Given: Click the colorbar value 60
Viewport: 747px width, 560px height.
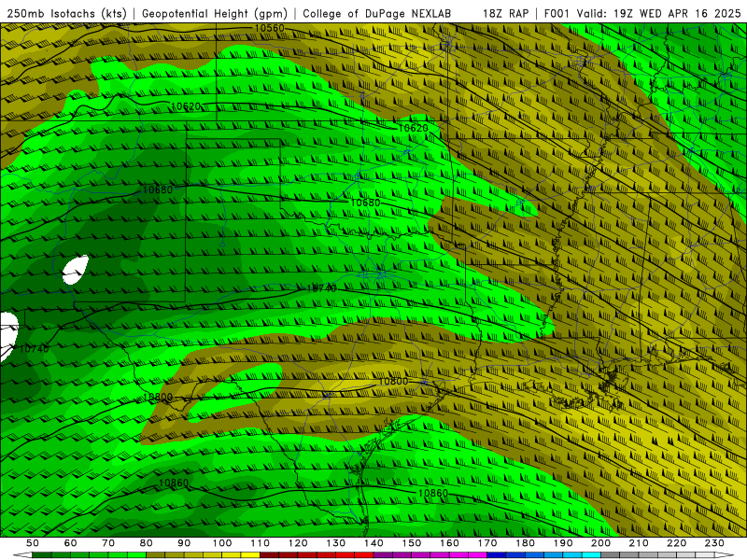Looking at the screenshot, I should [x=70, y=543].
